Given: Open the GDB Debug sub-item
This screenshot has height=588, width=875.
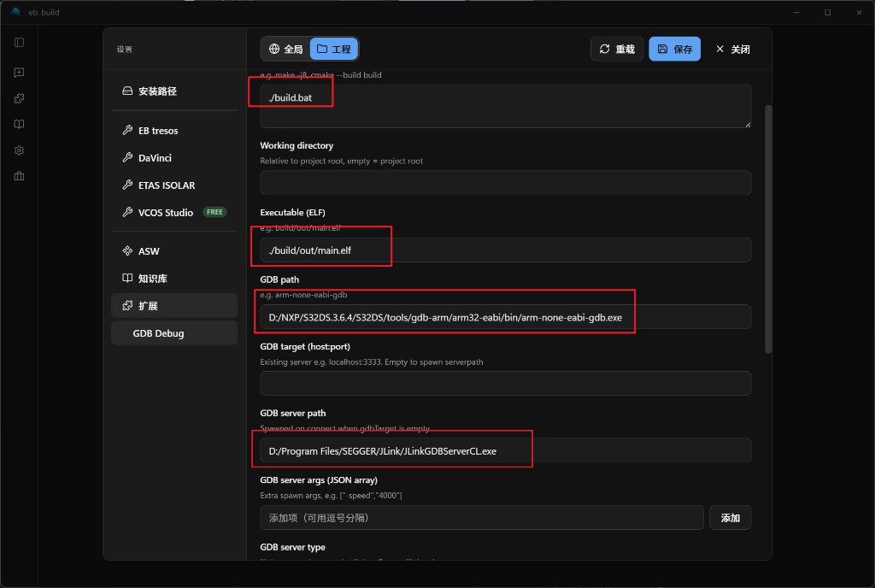Looking at the screenshot, I should (x=174, y=333).
